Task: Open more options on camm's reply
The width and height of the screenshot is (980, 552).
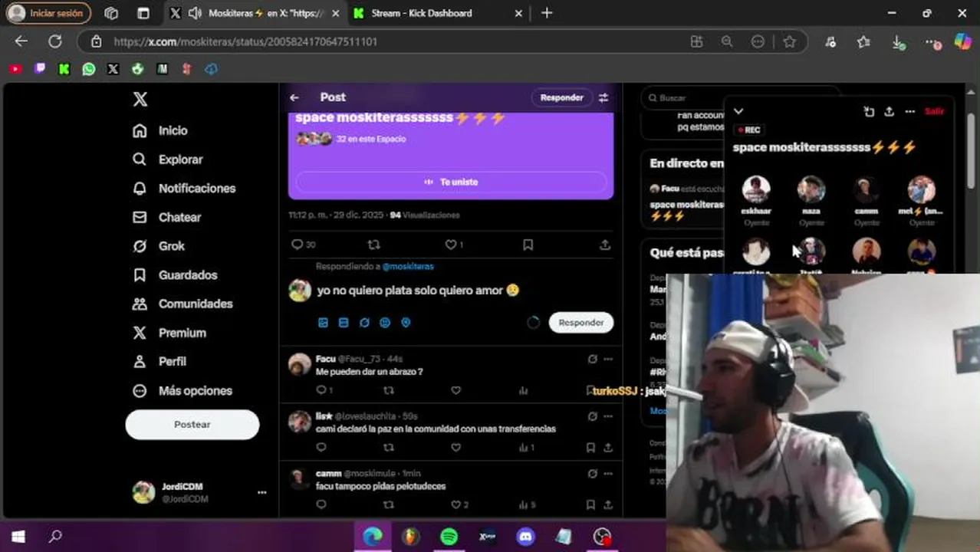Action: click(608, 473)
